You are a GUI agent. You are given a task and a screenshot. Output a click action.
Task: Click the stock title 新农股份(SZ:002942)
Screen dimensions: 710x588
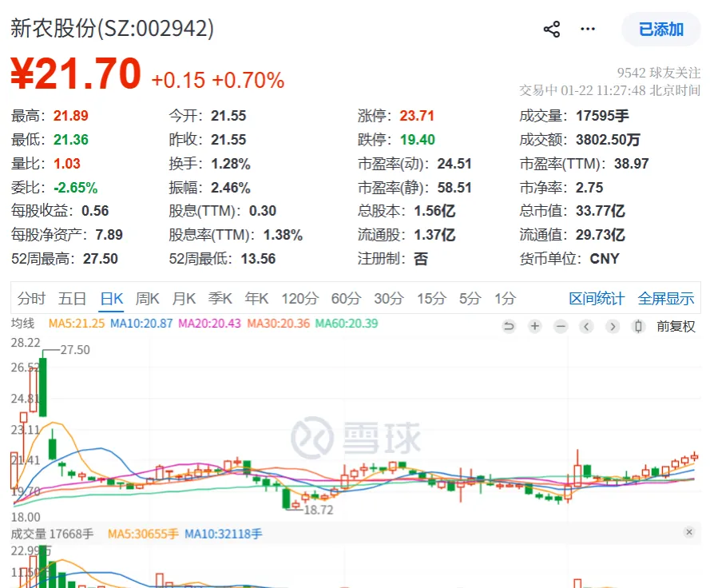(112, 28)
